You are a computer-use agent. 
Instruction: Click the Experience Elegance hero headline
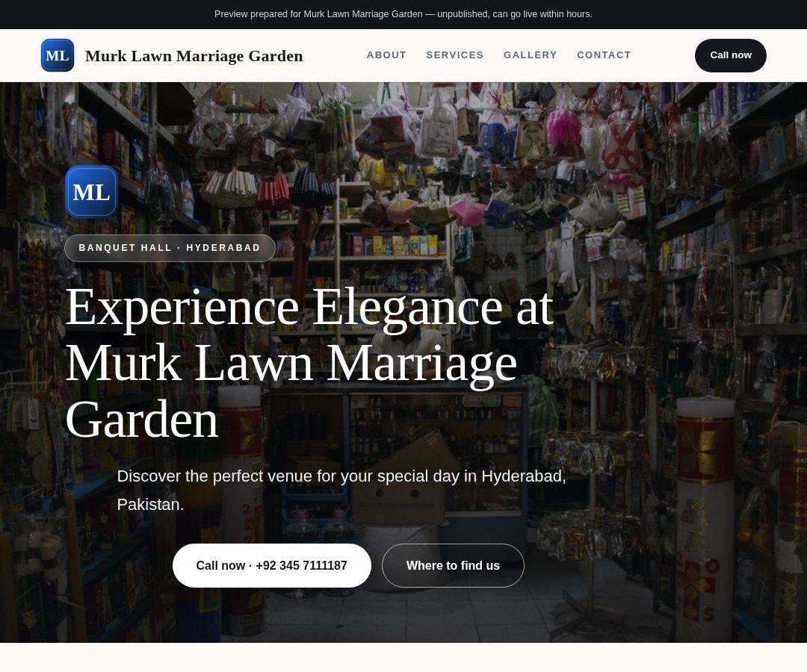pos(309,363)
